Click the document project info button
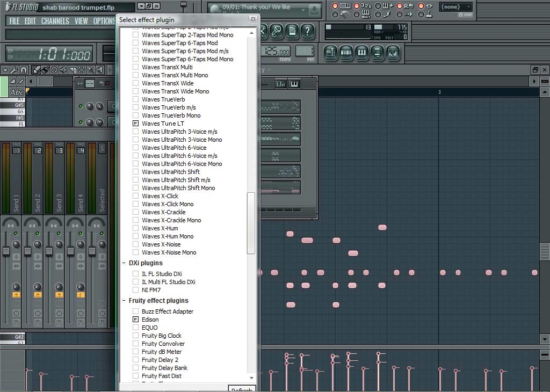Image resolution: width=550 pixels, height=392 pixels. coord(292,31)
